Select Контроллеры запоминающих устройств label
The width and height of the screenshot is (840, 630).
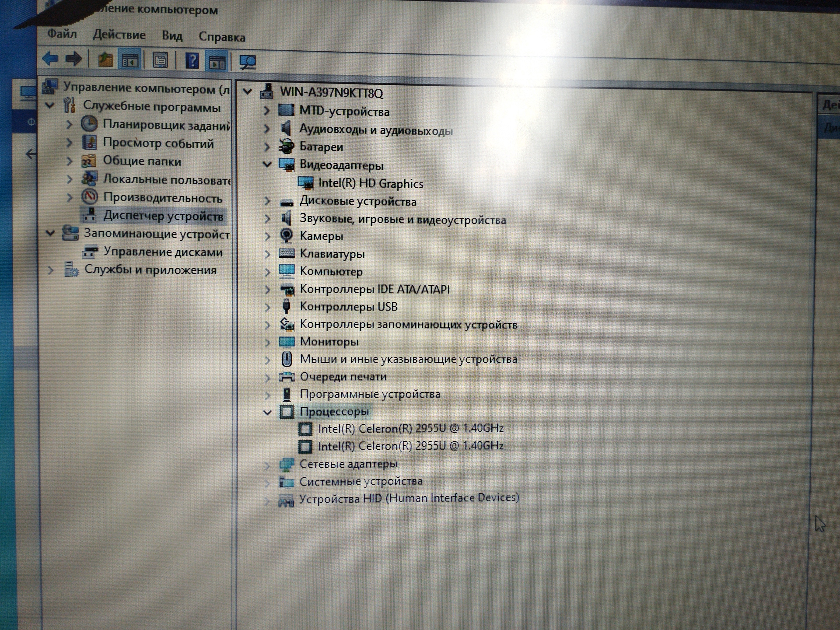point(408,324)
